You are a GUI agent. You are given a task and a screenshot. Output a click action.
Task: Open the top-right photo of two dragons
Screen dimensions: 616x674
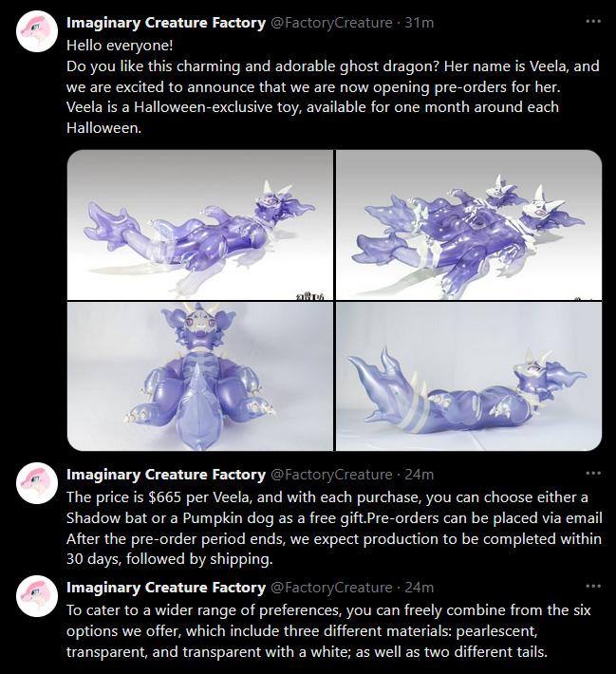(x=469, y=224)
